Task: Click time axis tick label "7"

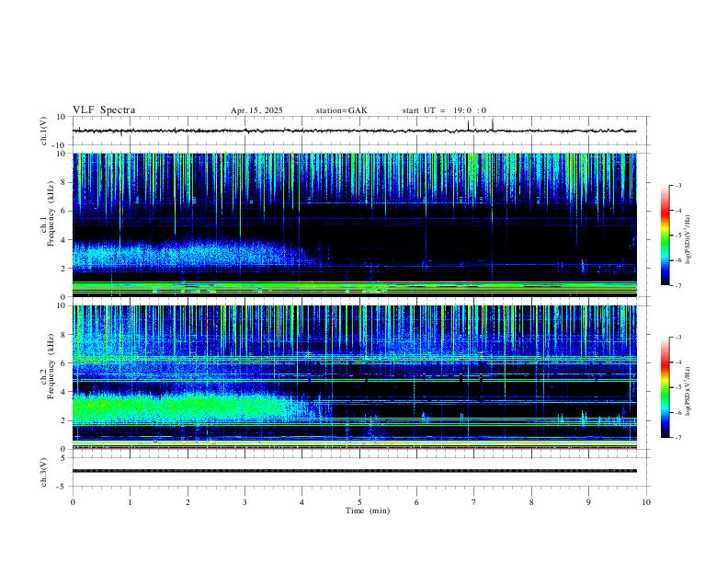Action: tap(474, 502)
